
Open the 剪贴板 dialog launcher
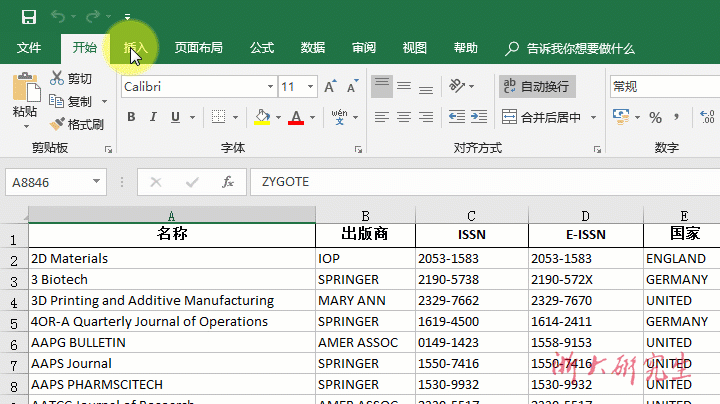(x=108, y=149)
